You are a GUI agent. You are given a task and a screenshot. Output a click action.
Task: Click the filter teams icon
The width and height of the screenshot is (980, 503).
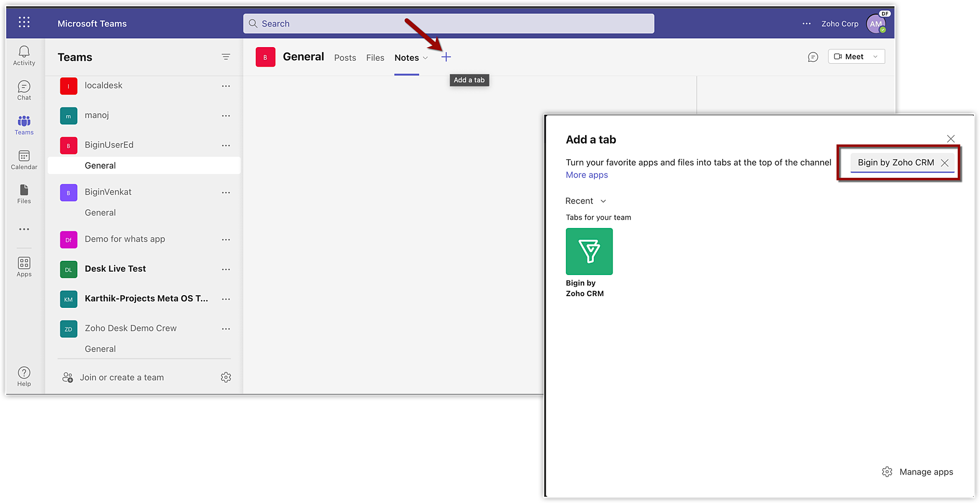(226, 57)
